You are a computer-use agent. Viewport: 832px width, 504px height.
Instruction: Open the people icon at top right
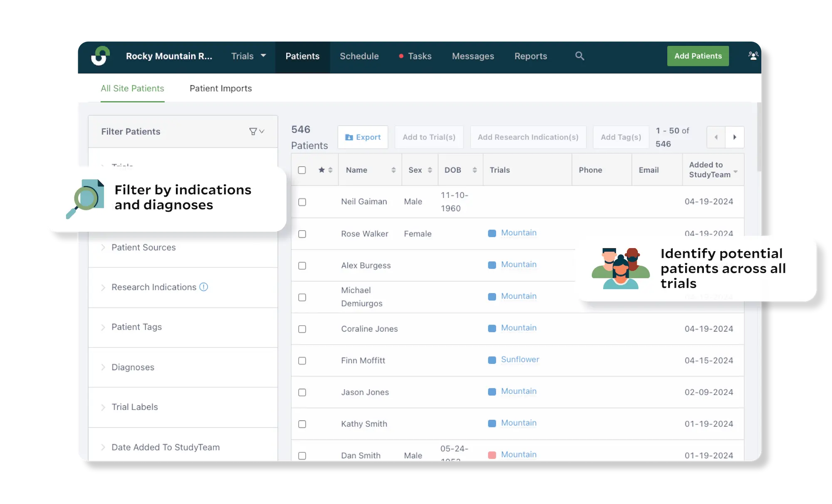(753, 56)
